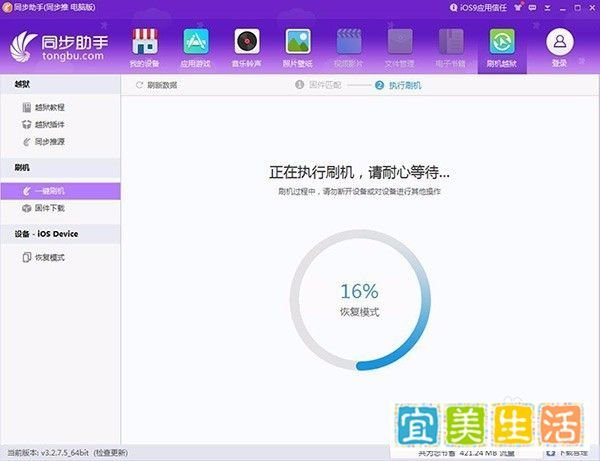Click the 检查更新 check update link
Screen dimensions: 600x461
point(111,453)
